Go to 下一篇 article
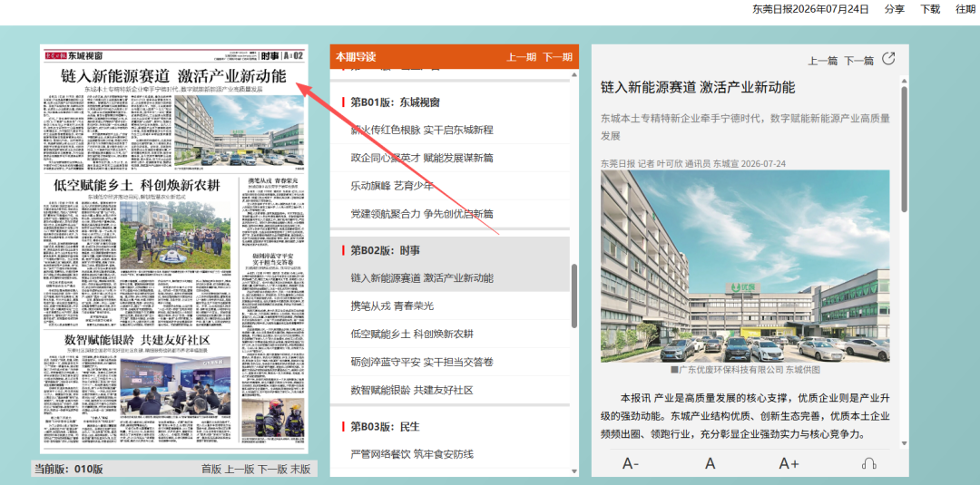Screen dimensions: 980x485 point(858,61)
